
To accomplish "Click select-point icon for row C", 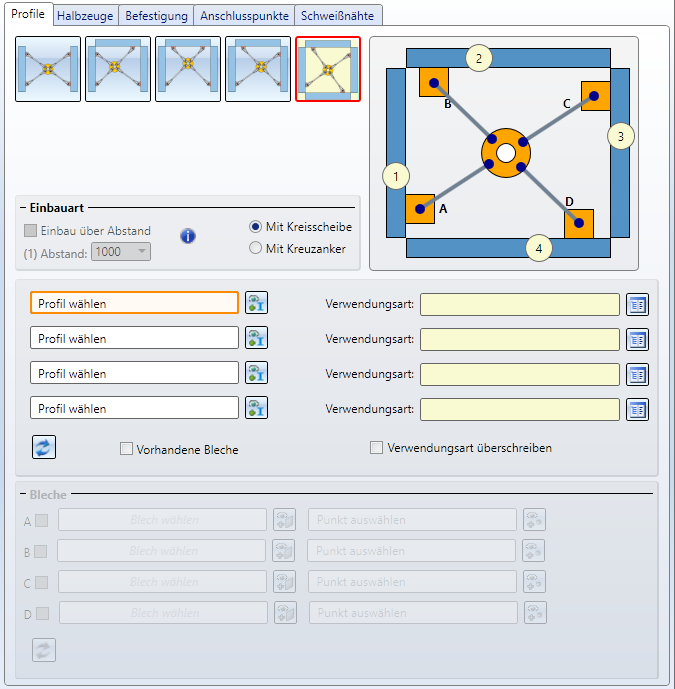I will click(534, 582).
